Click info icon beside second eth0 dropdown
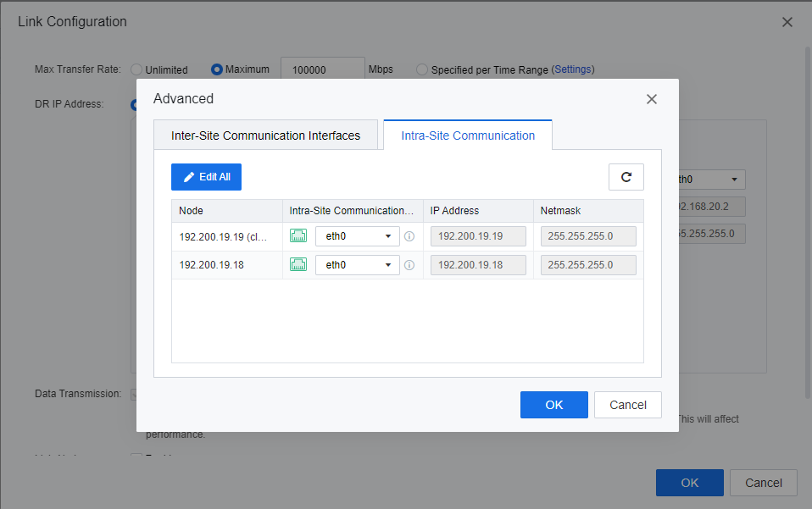The height and width of the screenshot is (509, 812). (x=409, y=265)
